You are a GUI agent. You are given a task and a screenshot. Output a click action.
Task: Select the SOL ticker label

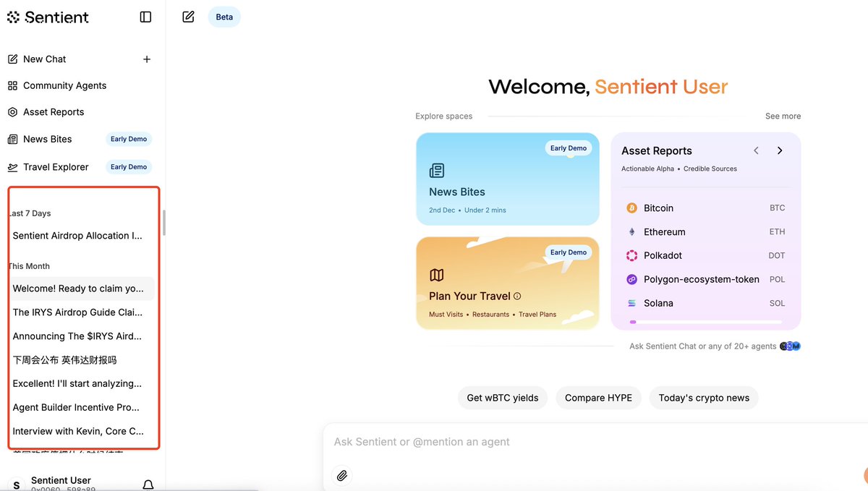(x=777, y=303)
